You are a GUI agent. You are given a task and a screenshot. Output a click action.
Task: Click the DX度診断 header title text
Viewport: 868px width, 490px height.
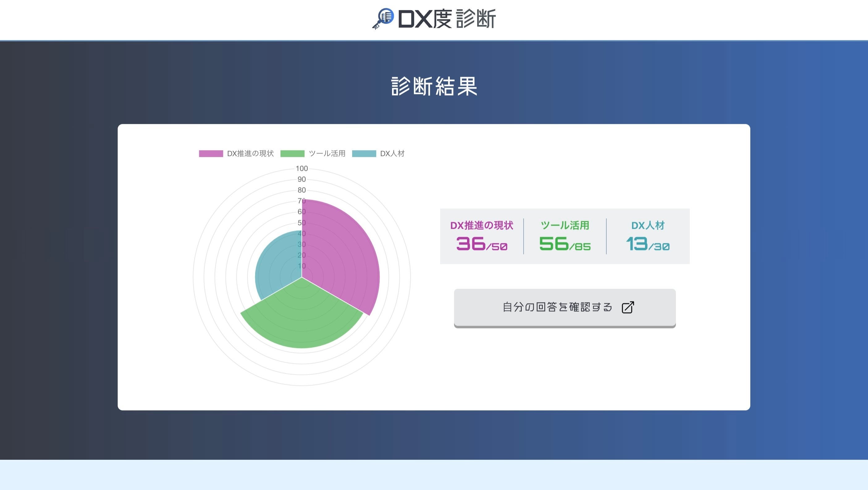(x=447, y=19)
